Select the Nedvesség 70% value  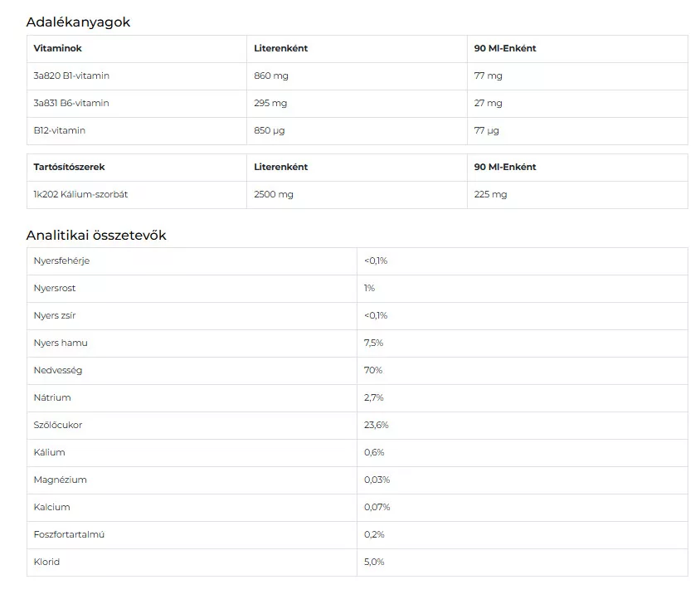[x=373, y=370]
